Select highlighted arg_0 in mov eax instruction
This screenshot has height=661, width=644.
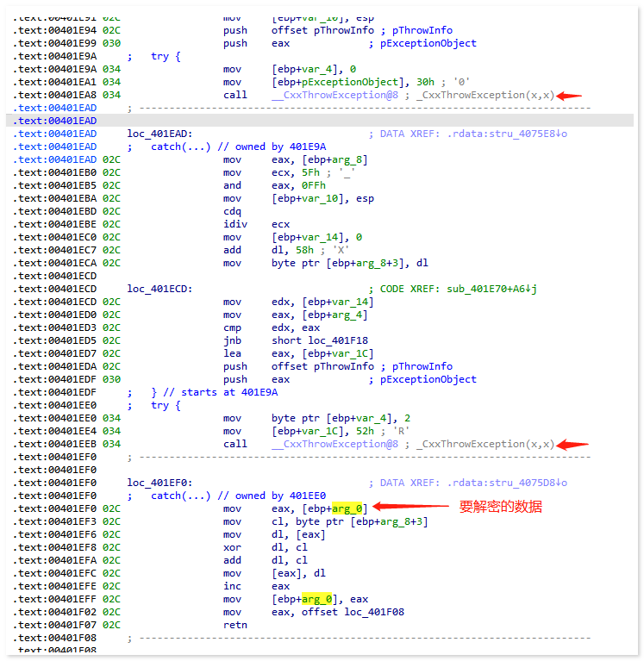[349, 508]
